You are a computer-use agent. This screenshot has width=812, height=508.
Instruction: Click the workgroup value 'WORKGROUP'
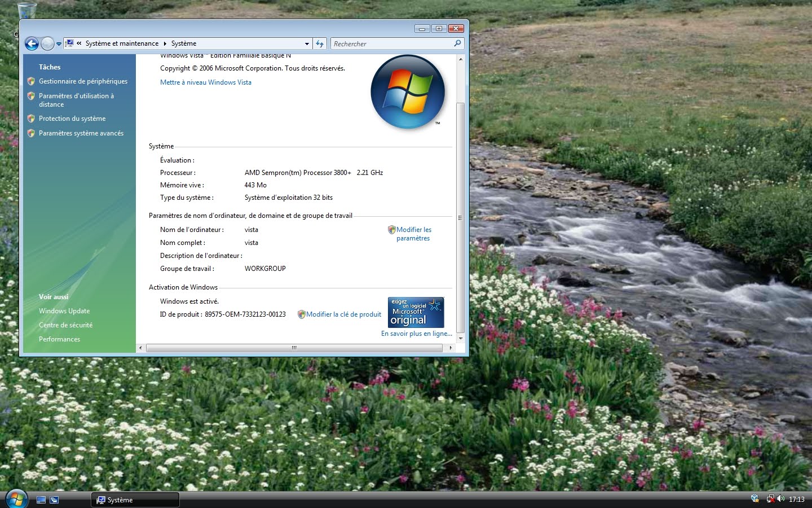pyautogui.click(x=265, y=269)
